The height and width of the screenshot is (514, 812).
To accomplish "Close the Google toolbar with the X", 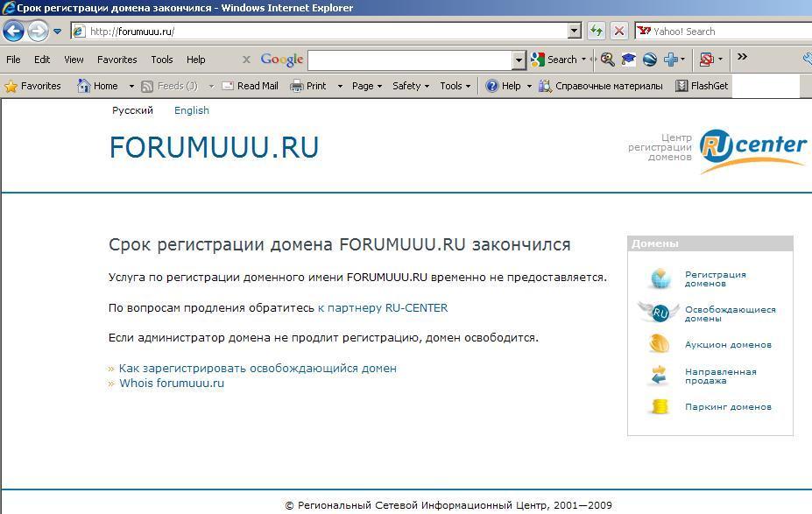I will [246, 60].
